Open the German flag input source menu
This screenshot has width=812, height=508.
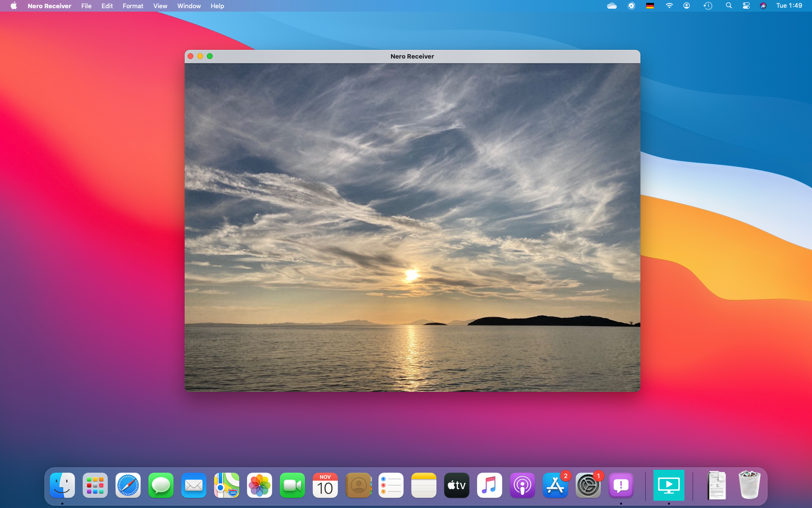click(x=650, y=6)
